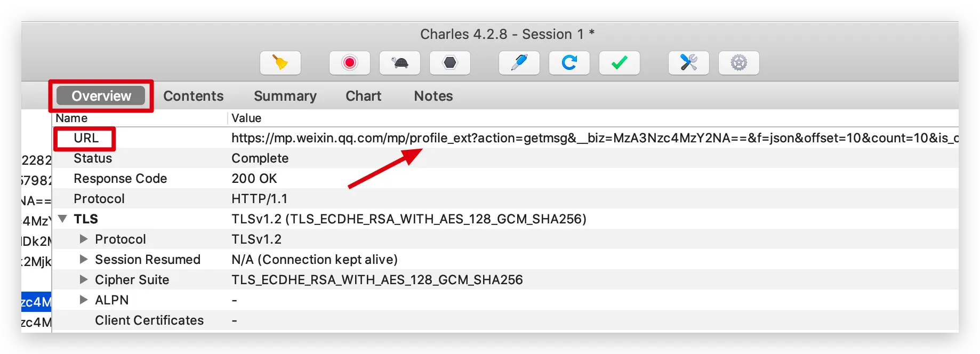980x354 pixels.
Task: Select the Client Certificates row
Action: (505, 320)
